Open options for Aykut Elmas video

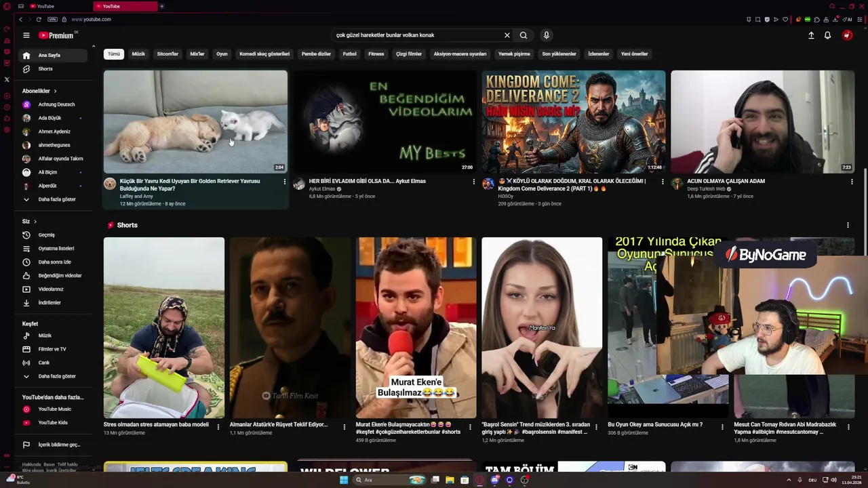pos(473,182)
